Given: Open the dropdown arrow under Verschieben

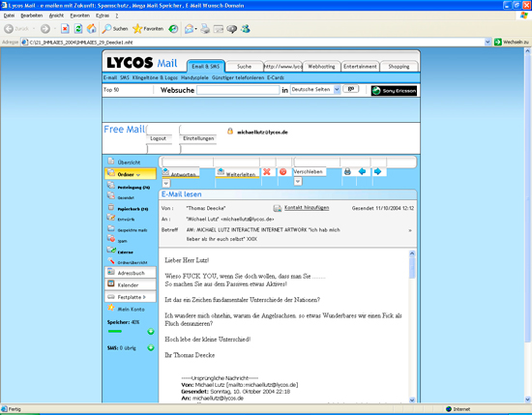Looking at the screenshot, I should [x=298, y=182].
